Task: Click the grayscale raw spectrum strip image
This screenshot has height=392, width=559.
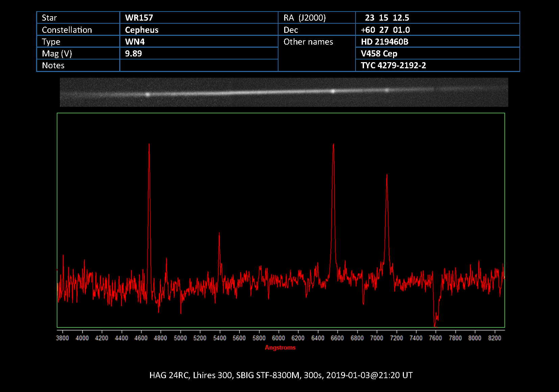Action: (x=284, y=92)
